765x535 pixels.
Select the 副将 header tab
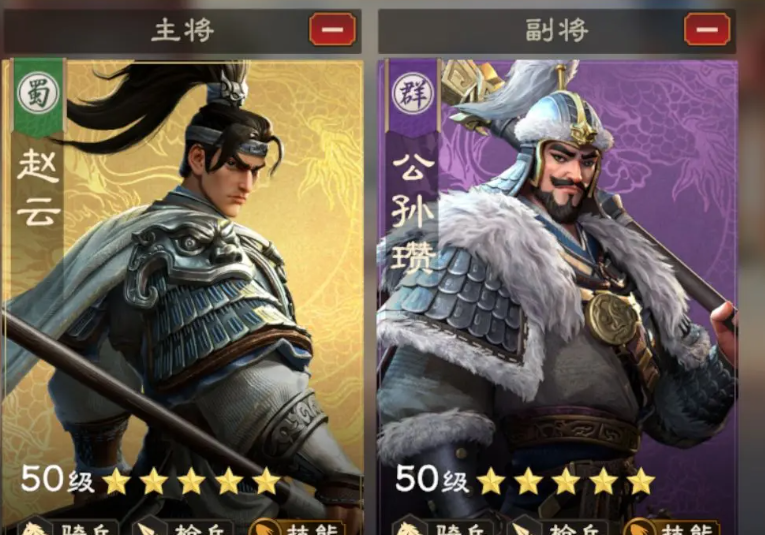click(x=557, y=30)
